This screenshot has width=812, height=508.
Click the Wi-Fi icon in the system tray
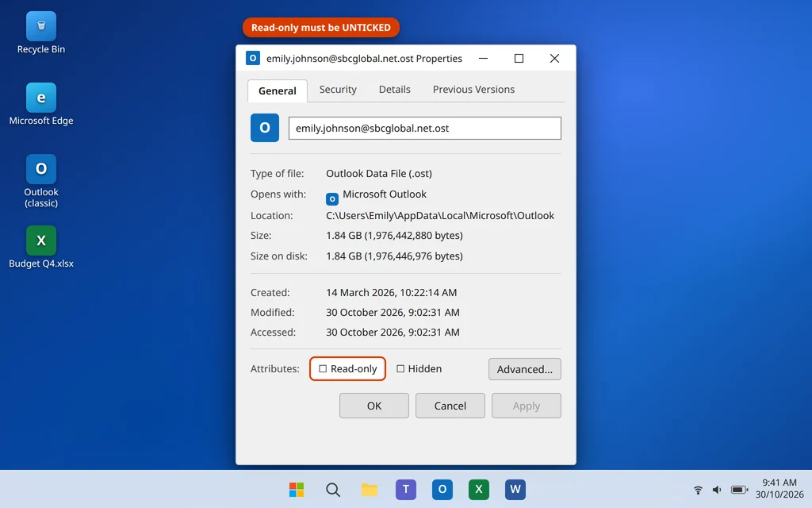pos(698,489)
